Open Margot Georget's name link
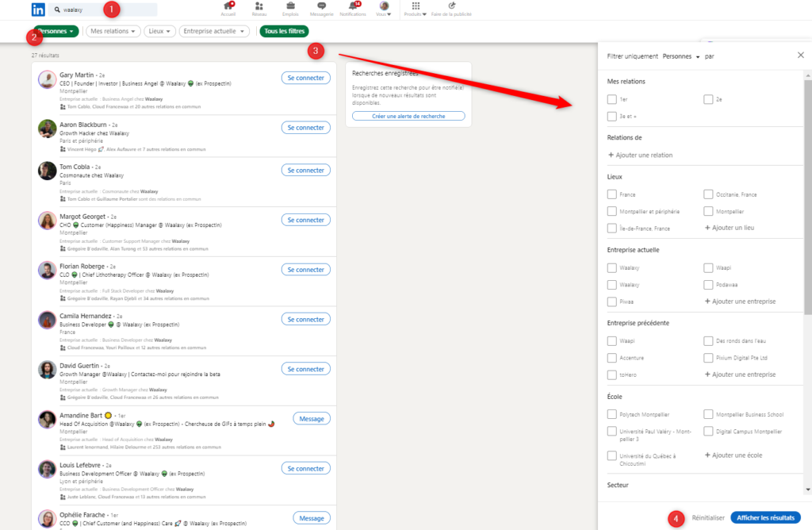812x530 pixels. coord(82,217)
